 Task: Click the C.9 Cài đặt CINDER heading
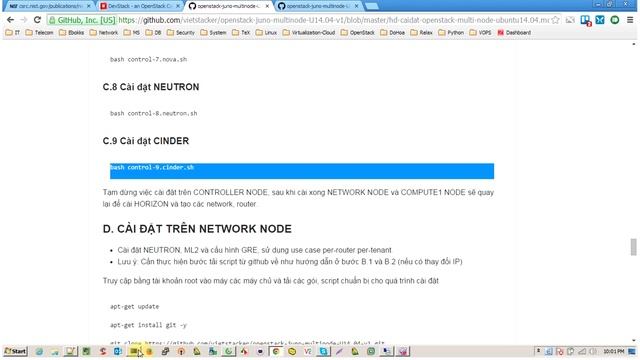point(146,141)
